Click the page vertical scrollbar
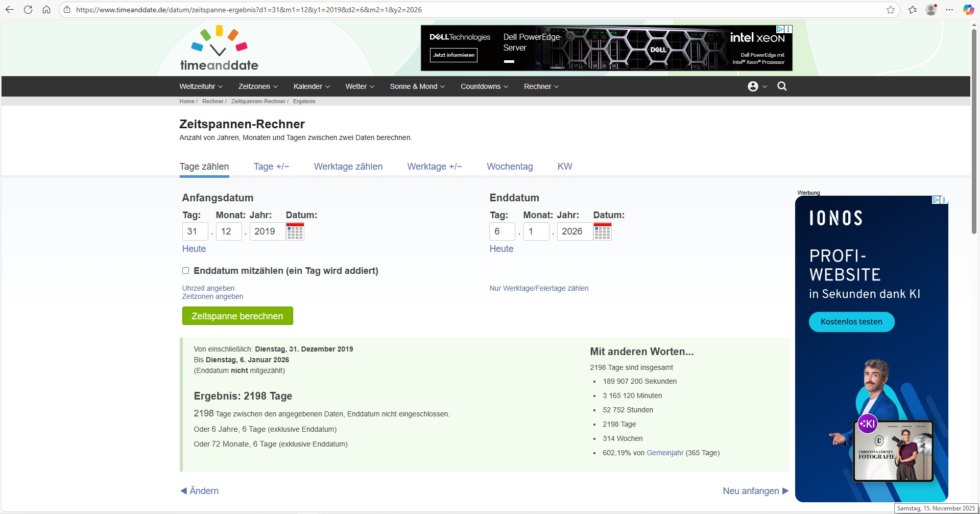980x514 pixels. [x=974, y=128]
